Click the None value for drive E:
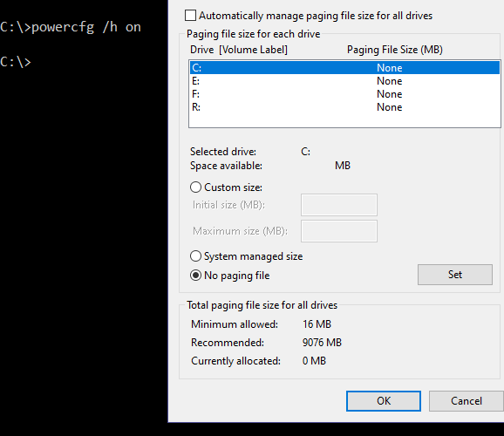This screenshot has height=436, width=504. [x=389, y=81]
